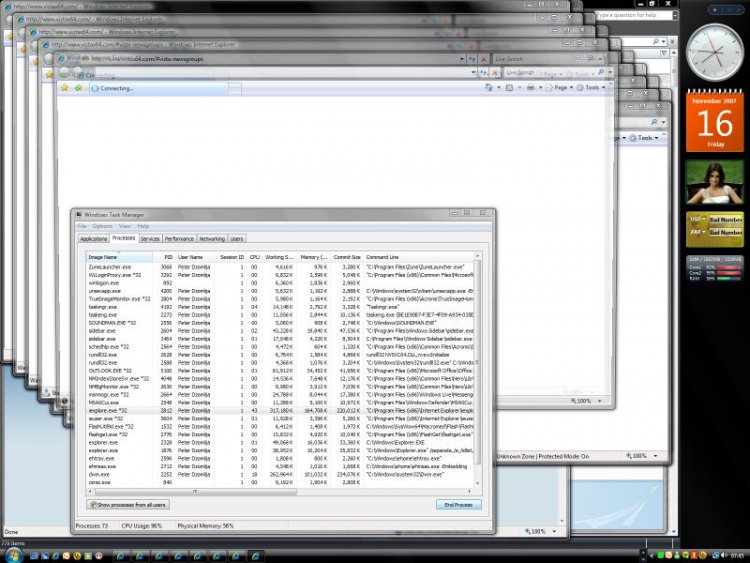750x563 pixels.
Task: Select the msnmsgr.exe *32 process row
Action: [x=280, y=395]
